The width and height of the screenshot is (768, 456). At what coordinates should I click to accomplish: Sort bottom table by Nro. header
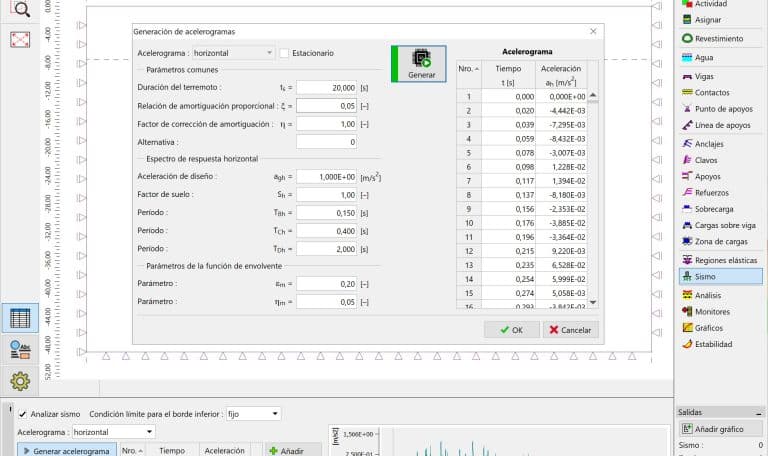pos(132,451)
